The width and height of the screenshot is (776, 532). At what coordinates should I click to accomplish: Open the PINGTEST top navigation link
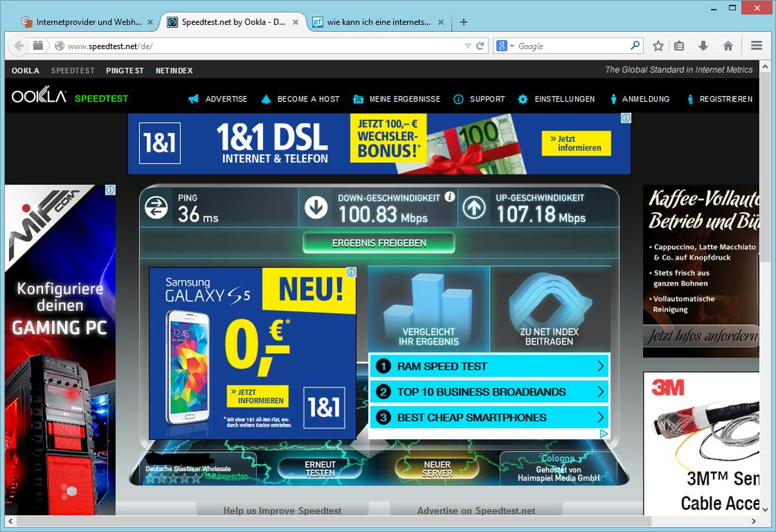point(125,71)
